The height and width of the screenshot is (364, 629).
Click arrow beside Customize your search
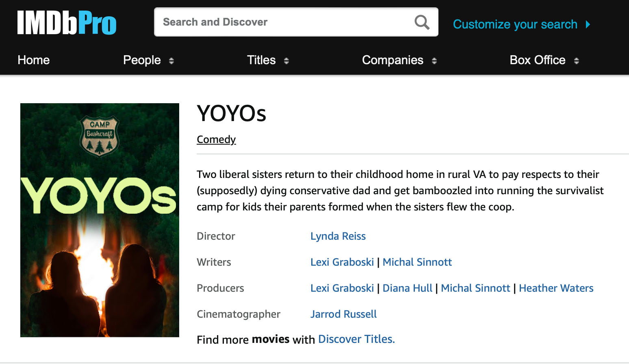click(x=588, y=24)
